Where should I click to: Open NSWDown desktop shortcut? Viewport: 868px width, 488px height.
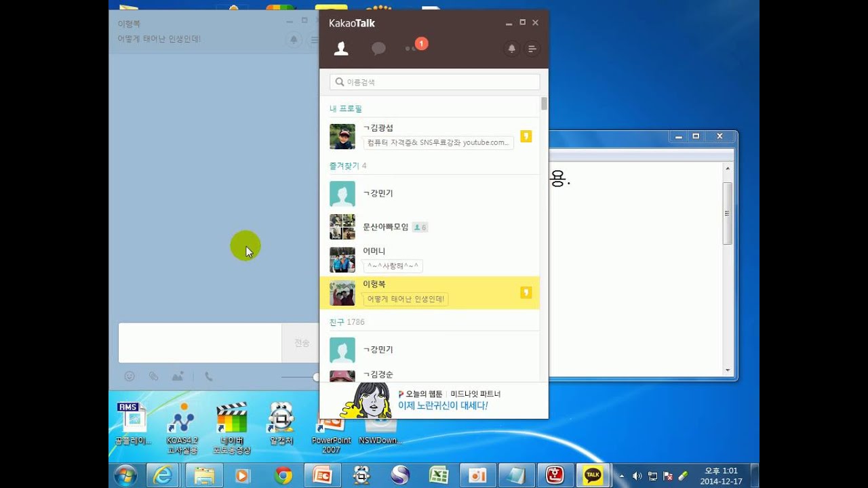pyautogui.click(x=380, y=430)
